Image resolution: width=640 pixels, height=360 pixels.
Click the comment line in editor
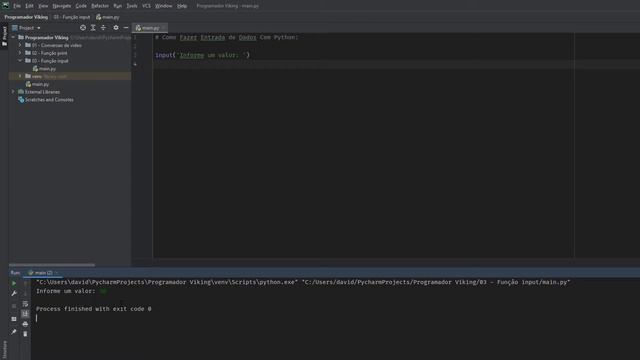pyautogui.click(x=227, y=37)
